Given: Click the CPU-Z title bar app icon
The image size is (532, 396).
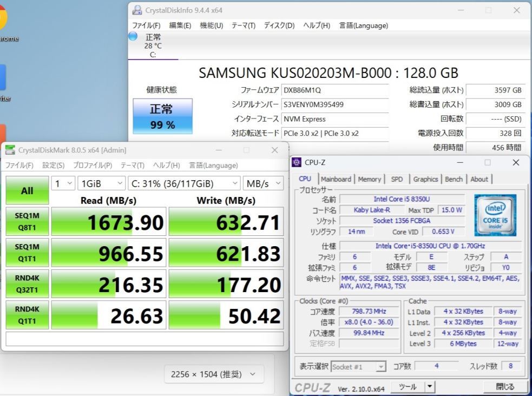Looking at the screenshot, I should click(x=296, y=162).
